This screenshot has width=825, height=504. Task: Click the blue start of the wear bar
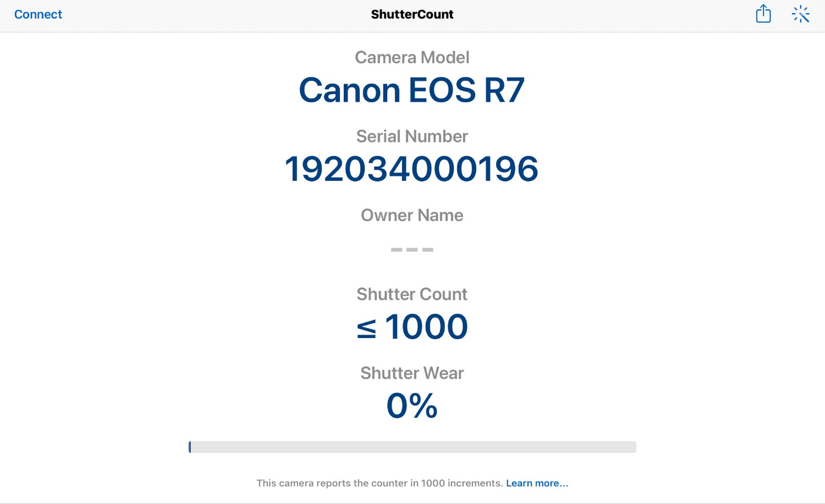(190, 447)
